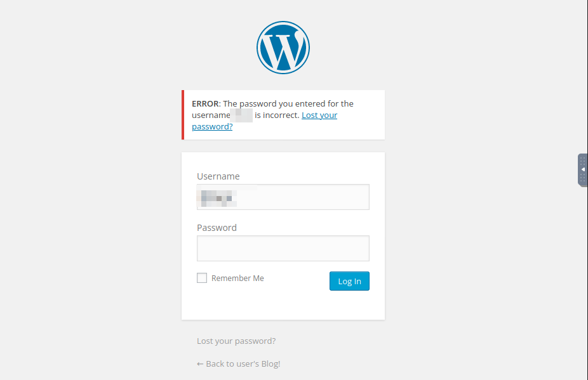Expand the collapsed side panel arrow

(x=583, y=169)
